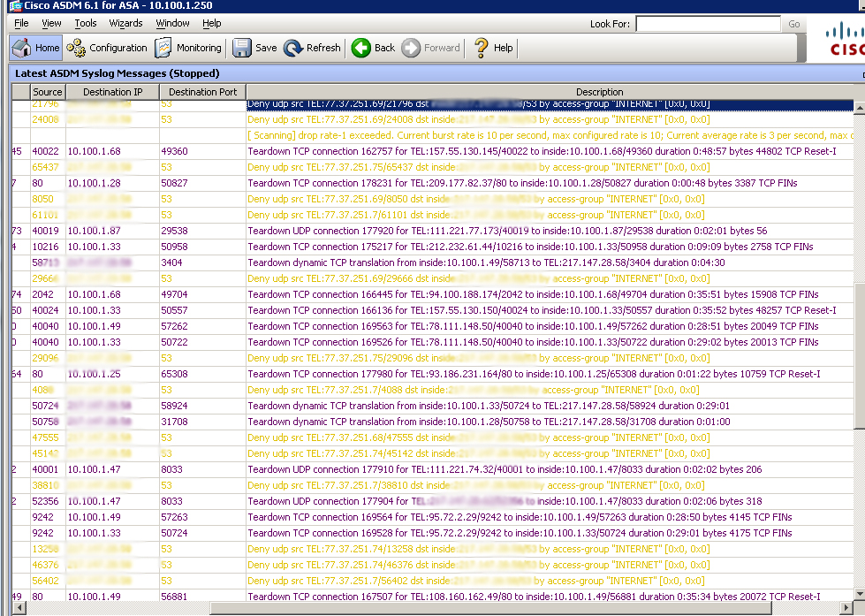Click the Cisco ASDM title bar icon
Viewport: 865px width, 616px height.
point(15,6)
